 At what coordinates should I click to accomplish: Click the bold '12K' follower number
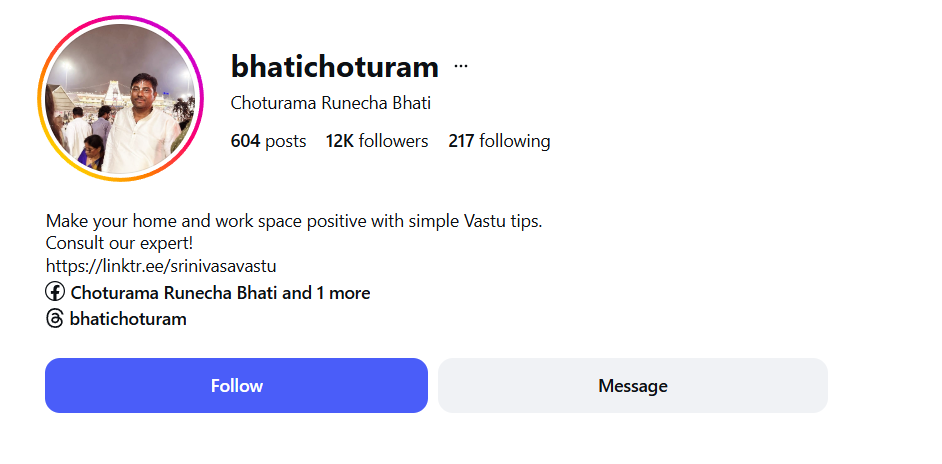tap(340, 141)
